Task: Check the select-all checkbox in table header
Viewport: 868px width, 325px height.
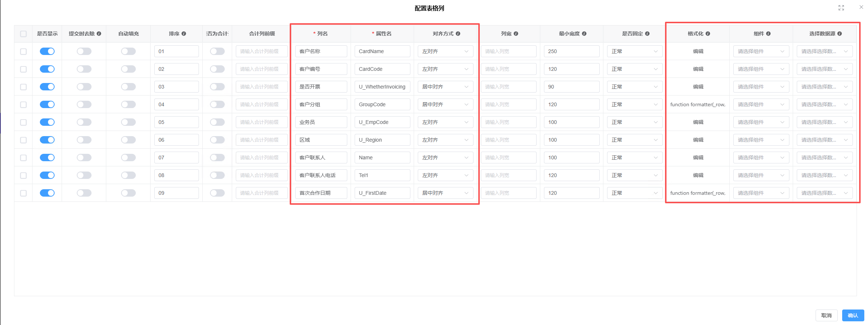Action: [23, 34]
